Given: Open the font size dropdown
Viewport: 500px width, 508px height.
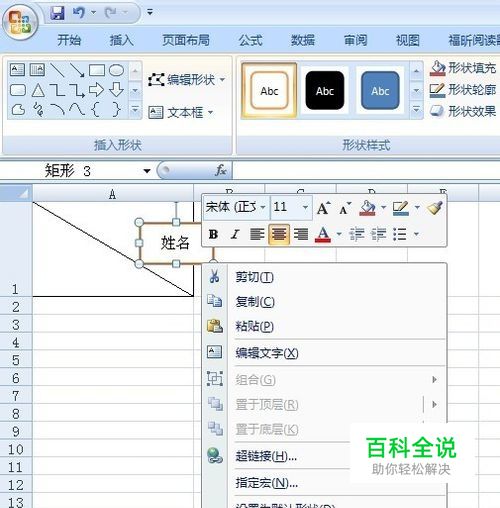Looking at the screenshot, I should pos(305,207).
